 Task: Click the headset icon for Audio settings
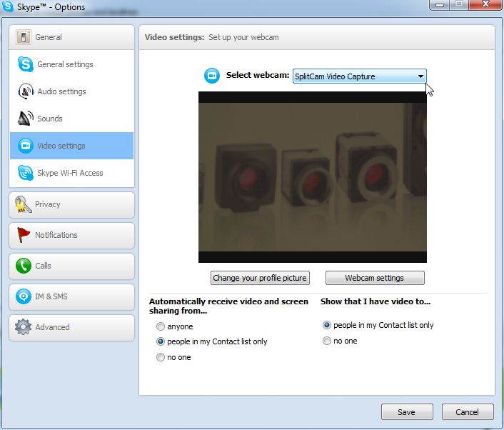pos(26,91)
